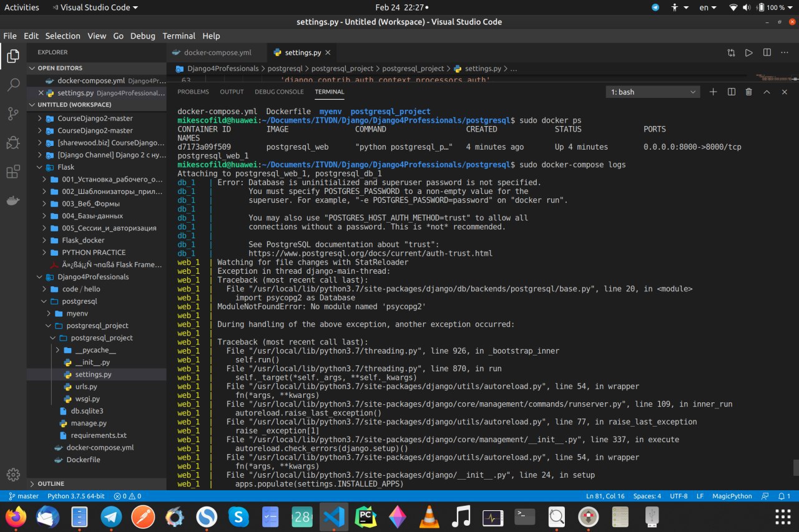The image size is (799, 532).
Task: Click Ln 81, Col 16 in status bar
Action: pos(605,496)
